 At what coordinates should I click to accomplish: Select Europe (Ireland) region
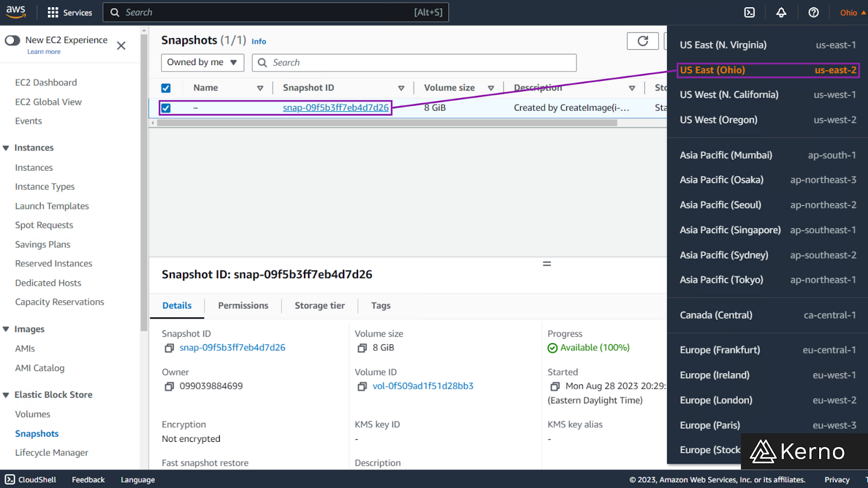click(768, 375)
